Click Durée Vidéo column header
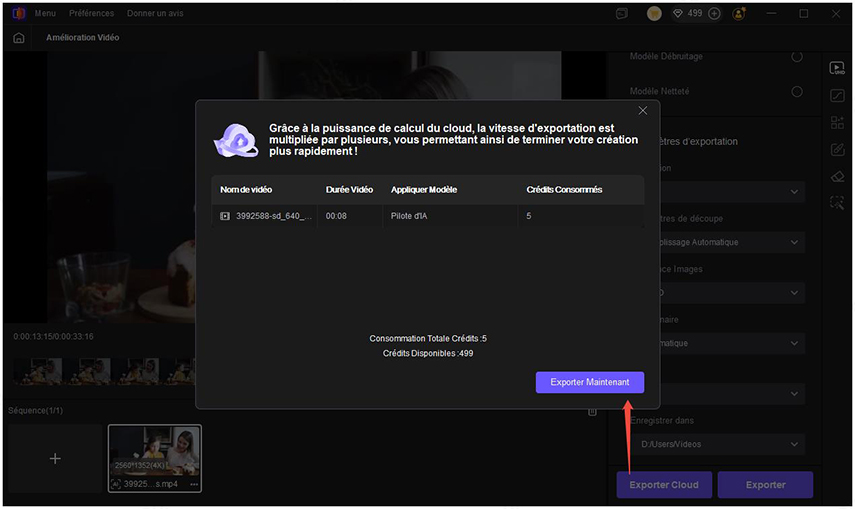Viewport: 855px width, 509px height. point(349,190)
